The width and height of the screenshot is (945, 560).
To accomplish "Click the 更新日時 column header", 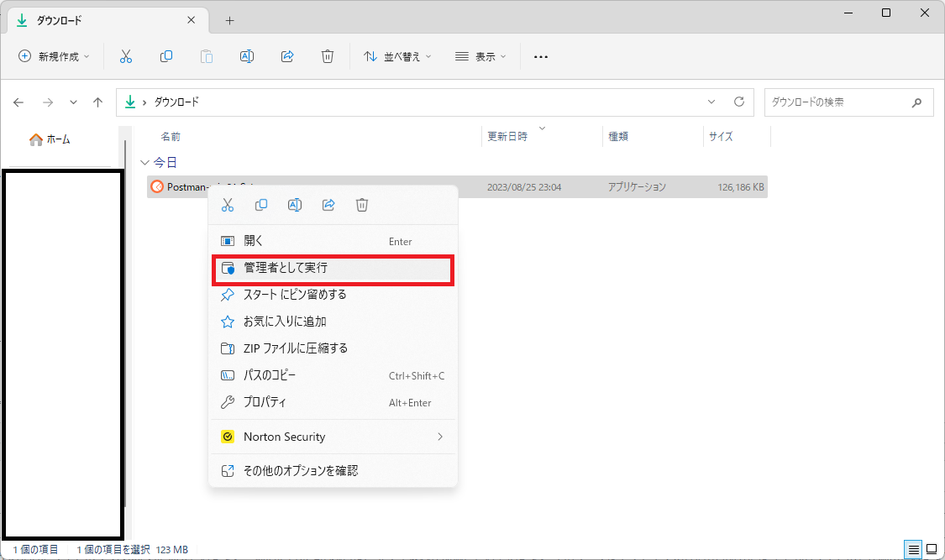I will [x=508, y=137].
